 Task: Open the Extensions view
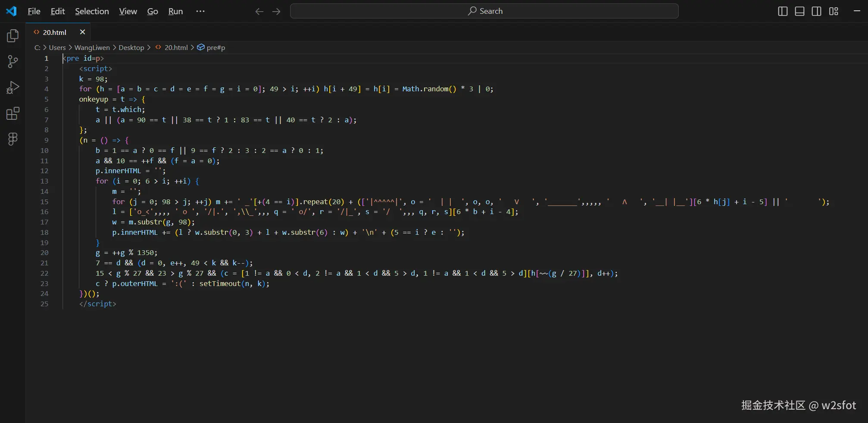[13, 113]
